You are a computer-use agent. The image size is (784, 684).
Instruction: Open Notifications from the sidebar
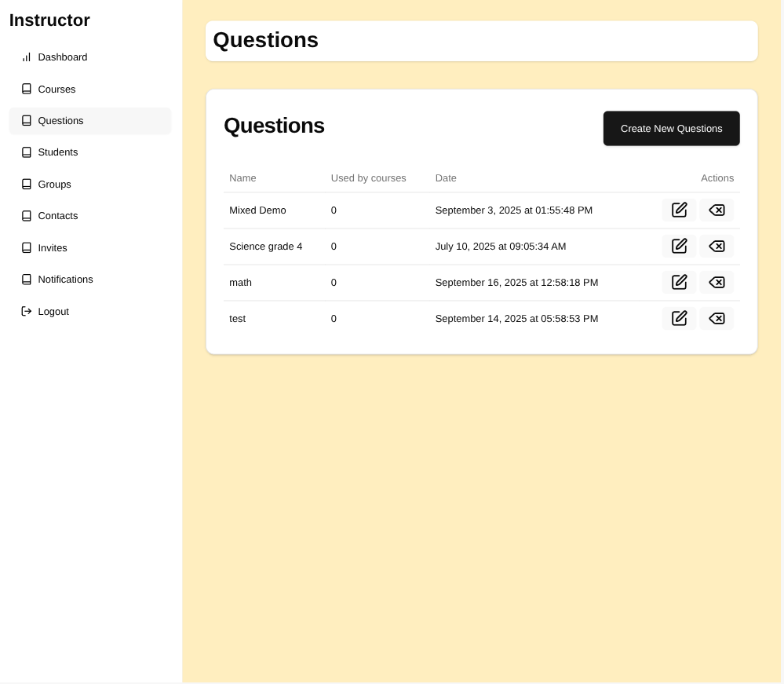(90, 280)
